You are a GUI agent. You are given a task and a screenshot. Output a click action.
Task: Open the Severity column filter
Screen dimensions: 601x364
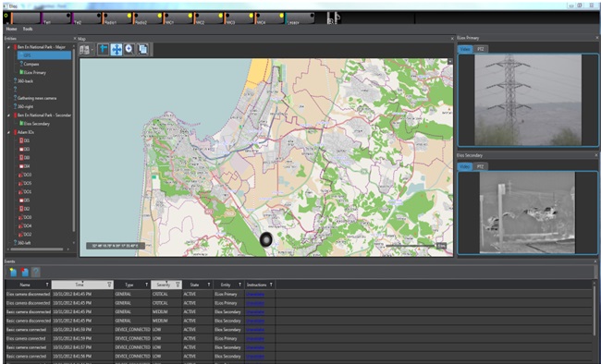click(178, 285)
